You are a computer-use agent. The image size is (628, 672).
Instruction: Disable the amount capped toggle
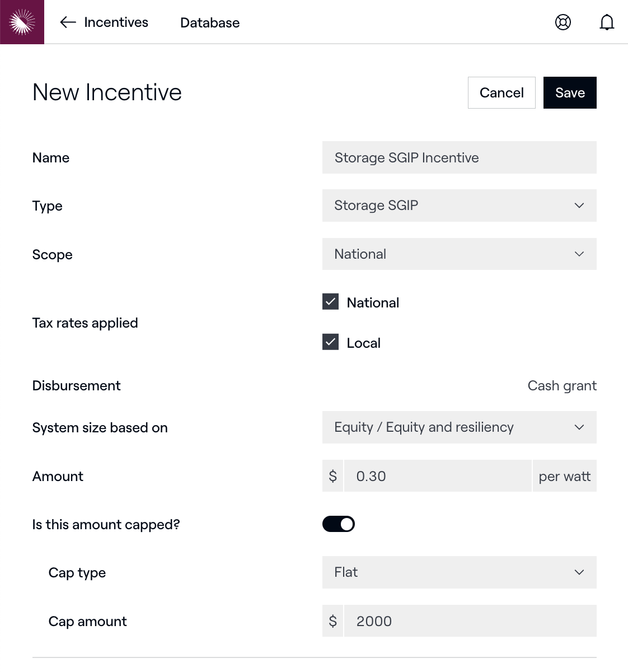339,524
